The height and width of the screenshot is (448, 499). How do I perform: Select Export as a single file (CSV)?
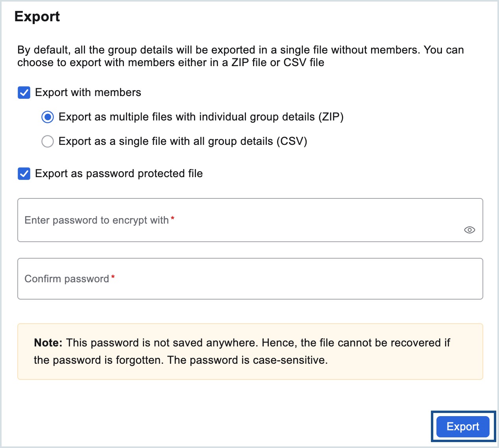[47, 141]
